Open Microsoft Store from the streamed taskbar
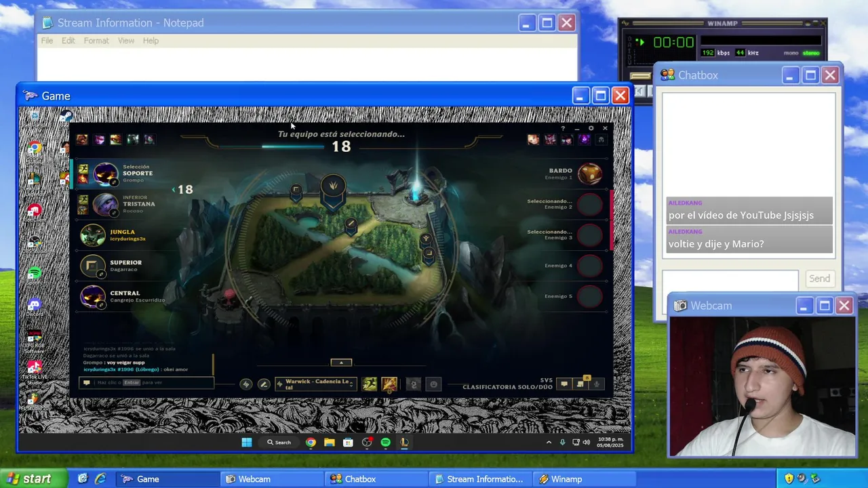Image resolution: width=868 pixels, height=488 pixels. [348, 443]
